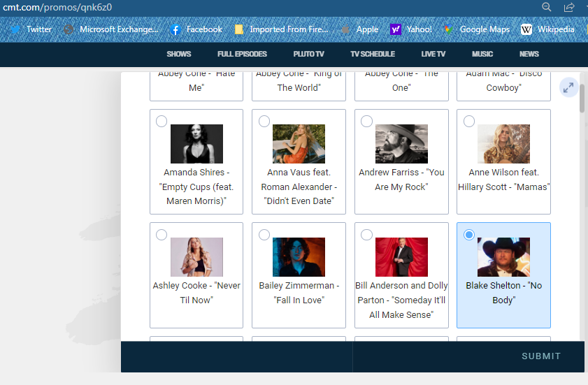
Task: Open the Twitter bookmark bird icon
Action: point(15,29)
